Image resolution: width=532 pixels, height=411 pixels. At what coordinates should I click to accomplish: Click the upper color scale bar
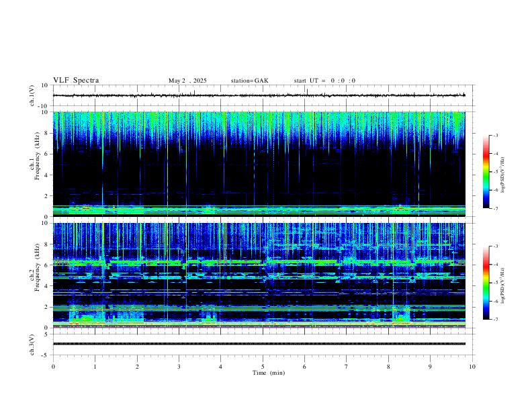(x=486, y=172)
